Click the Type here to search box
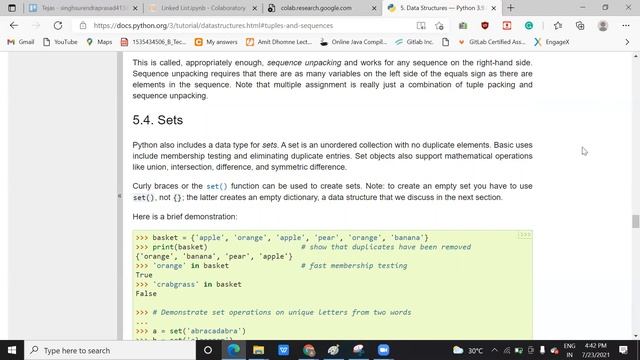640x360 pixels. (110, 350)
